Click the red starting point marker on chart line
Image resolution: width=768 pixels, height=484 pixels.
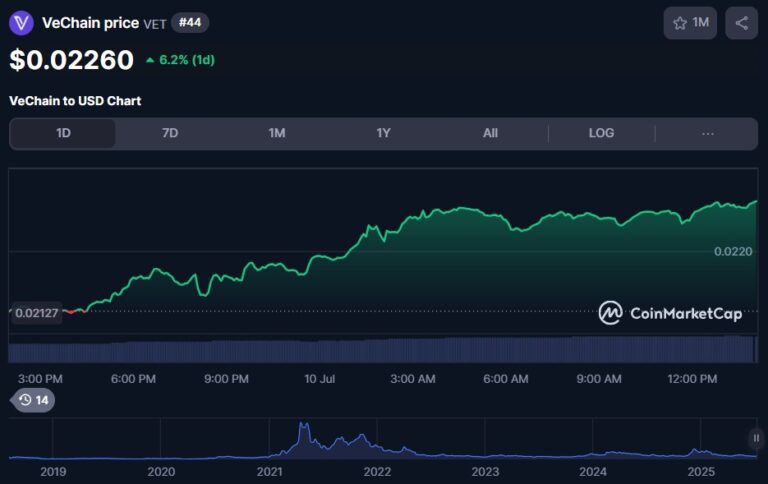[x=71, y=311]
